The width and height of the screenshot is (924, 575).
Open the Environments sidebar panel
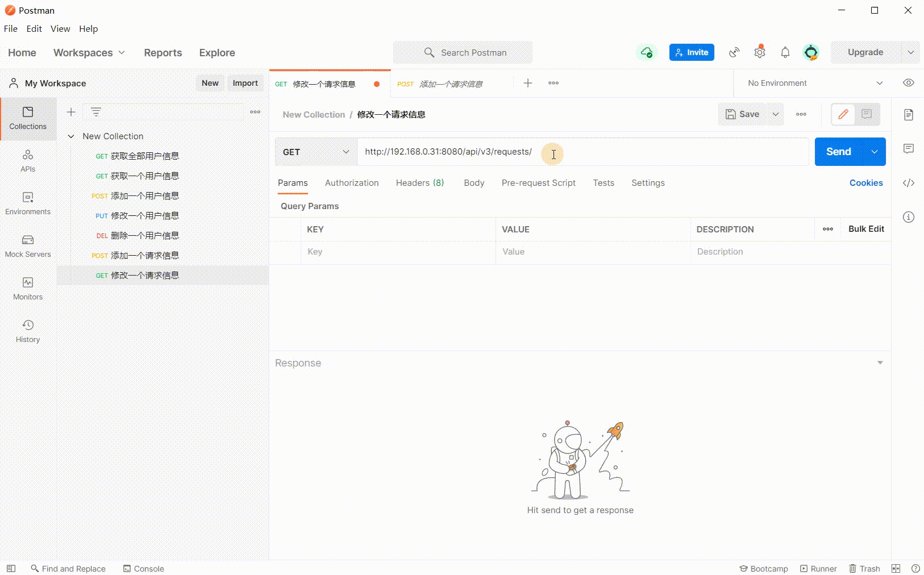28,203
